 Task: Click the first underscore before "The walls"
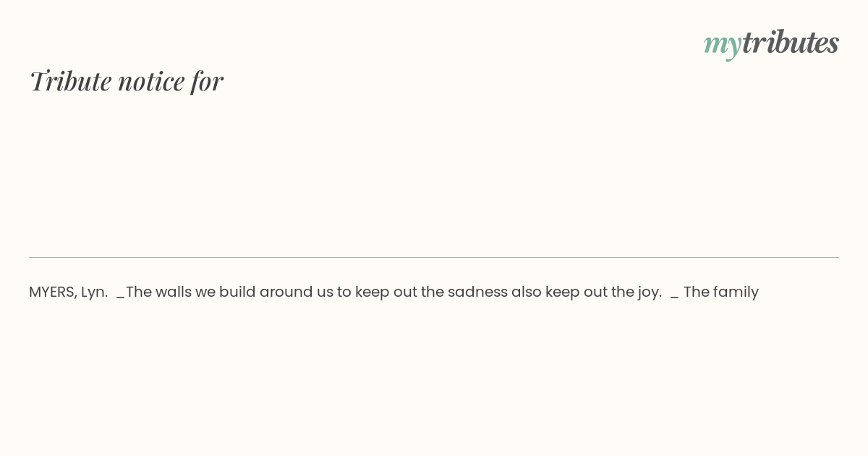pyautogui.click(x=120, y=295)
